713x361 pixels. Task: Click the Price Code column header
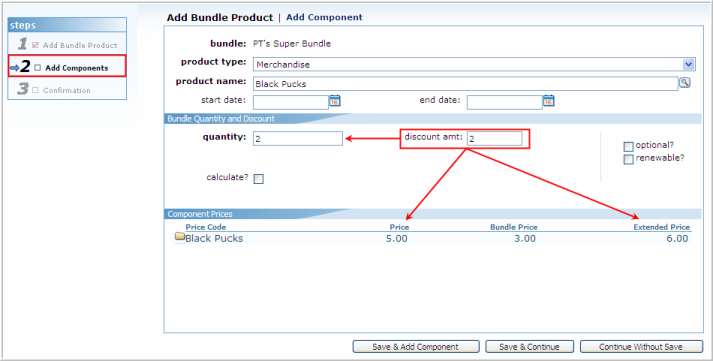click(x=206, y=227)
